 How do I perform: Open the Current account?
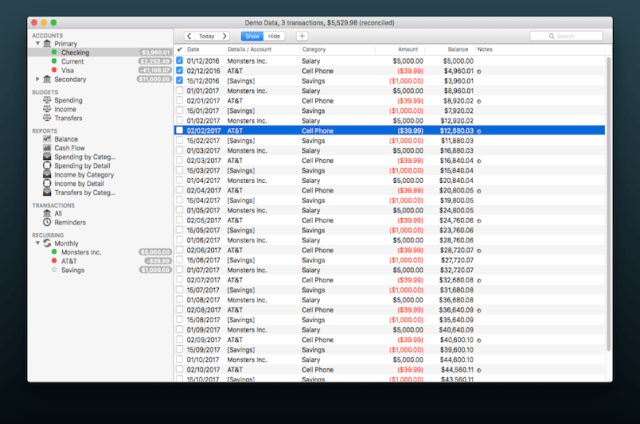point(100,61)
